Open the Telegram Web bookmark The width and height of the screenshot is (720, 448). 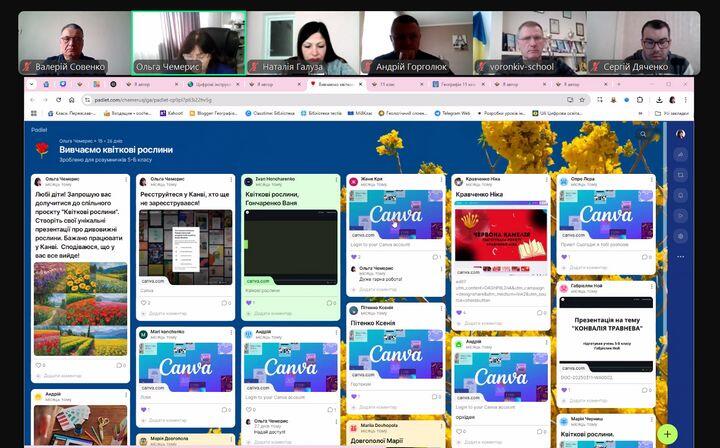click(x=452, y=113)
